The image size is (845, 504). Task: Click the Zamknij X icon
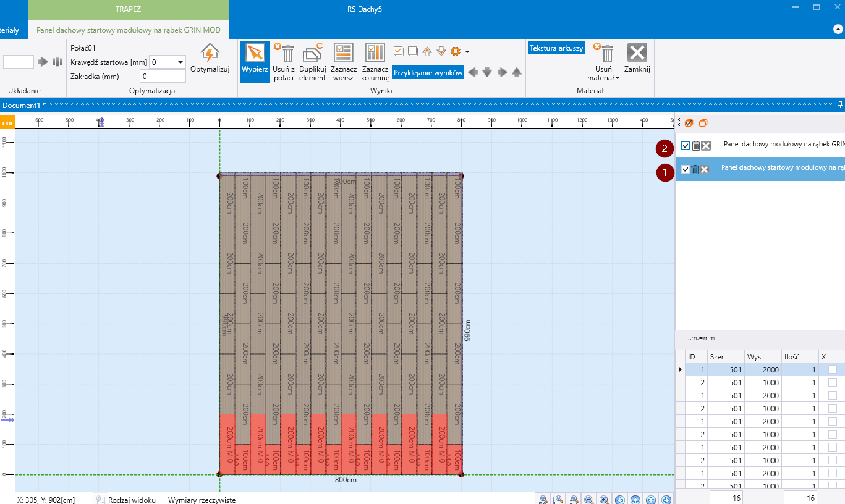(637, 53)
